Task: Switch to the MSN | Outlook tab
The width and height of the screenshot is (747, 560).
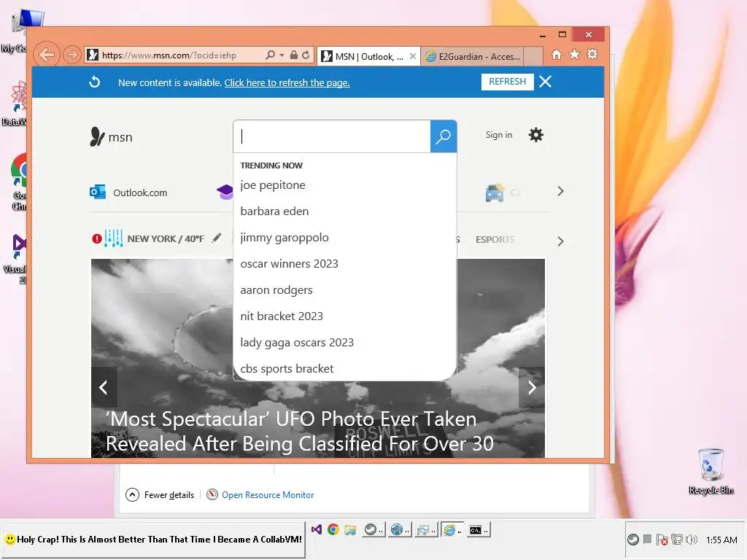Action: (x=362, y=56)
